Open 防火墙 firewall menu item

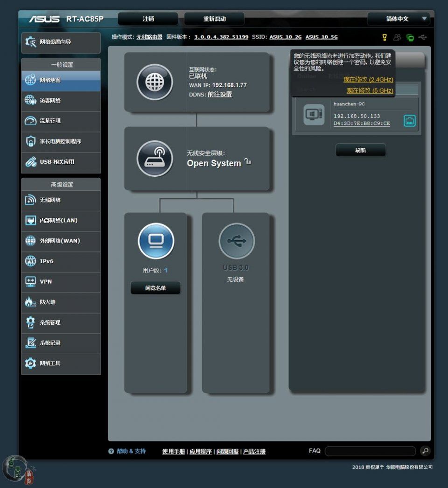[x=61, y=302]
